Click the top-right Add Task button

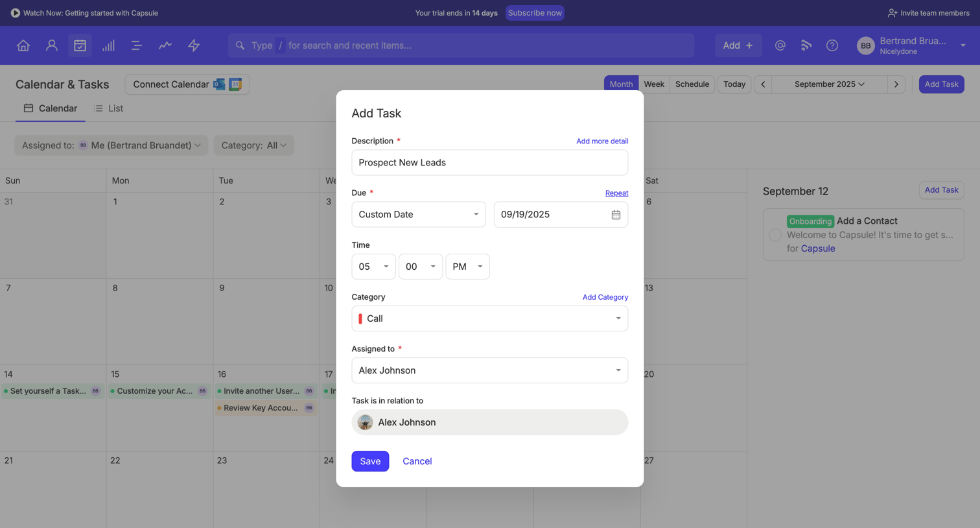[941, 84]
